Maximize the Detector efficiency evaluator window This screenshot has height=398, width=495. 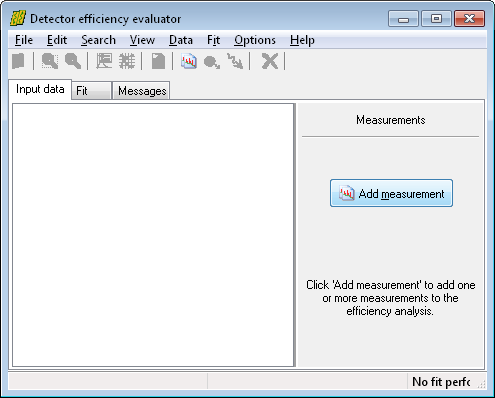coord(436,19)
